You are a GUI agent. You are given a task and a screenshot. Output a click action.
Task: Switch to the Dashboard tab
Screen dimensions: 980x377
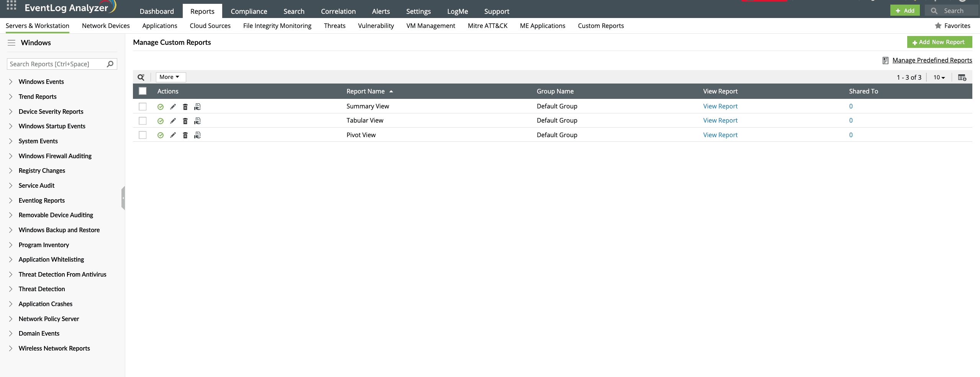(157, 11)
